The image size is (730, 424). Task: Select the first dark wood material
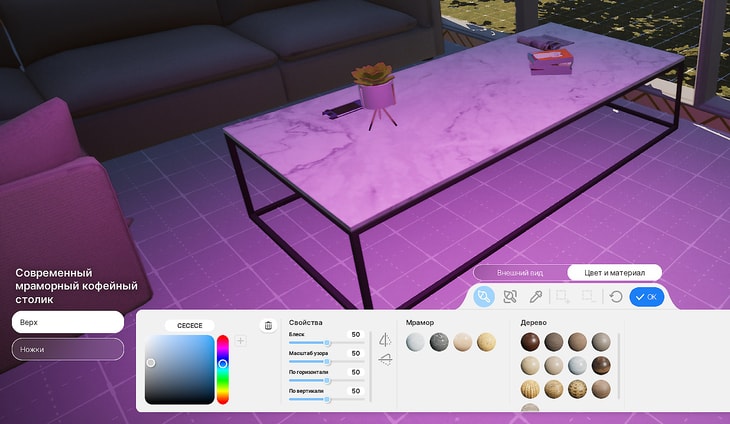coord(531,342)
